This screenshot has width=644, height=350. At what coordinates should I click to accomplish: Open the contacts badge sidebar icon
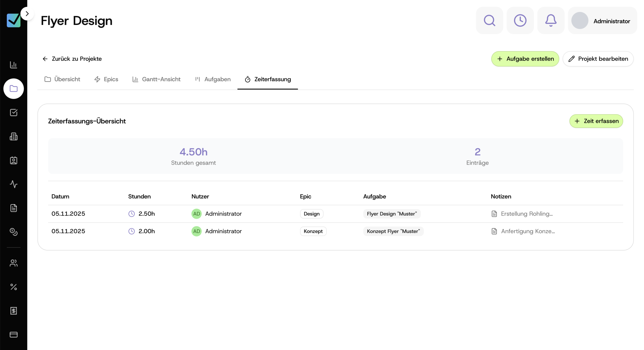[x=14, y=160]
